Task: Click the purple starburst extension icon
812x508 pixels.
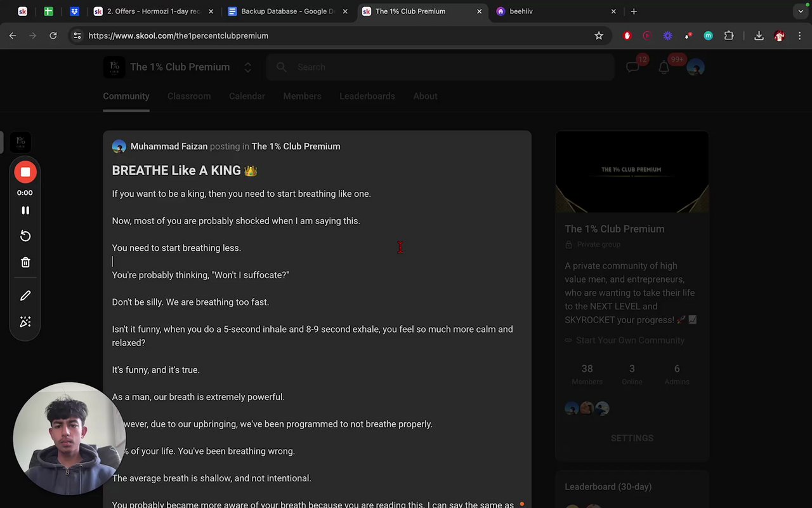Action: (x=667, y=36)
